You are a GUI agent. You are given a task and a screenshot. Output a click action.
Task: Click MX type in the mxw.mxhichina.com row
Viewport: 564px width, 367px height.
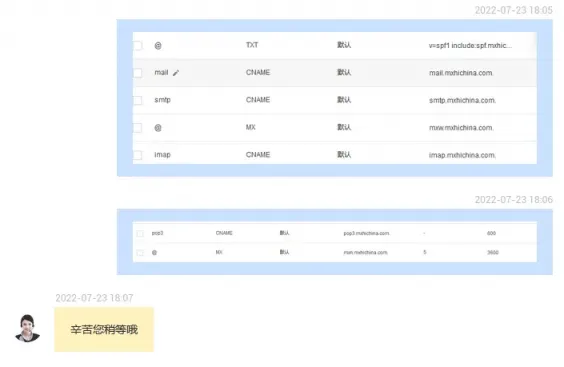pos(250,127)
